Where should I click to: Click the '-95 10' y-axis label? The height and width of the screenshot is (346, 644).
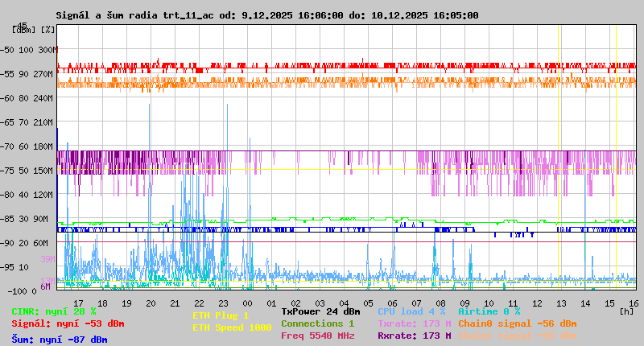[15, 267]
